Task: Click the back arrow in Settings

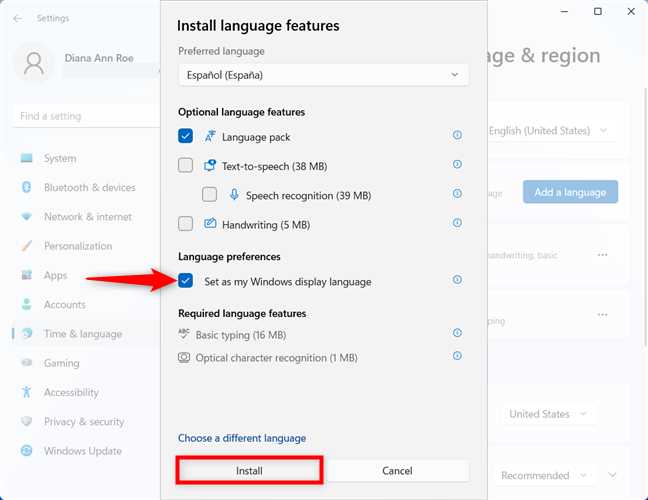Action: pyautogui.click(x=17, y=19)
